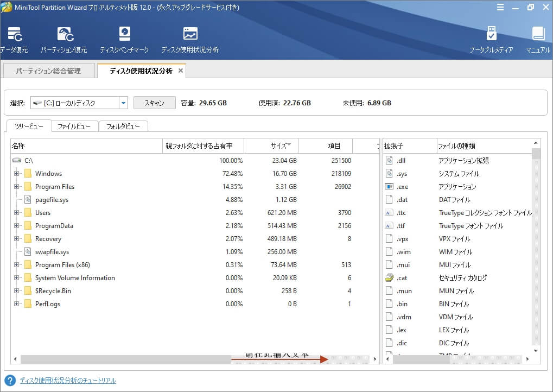Click right arrow of tree list scrollbar

point(374,359)
